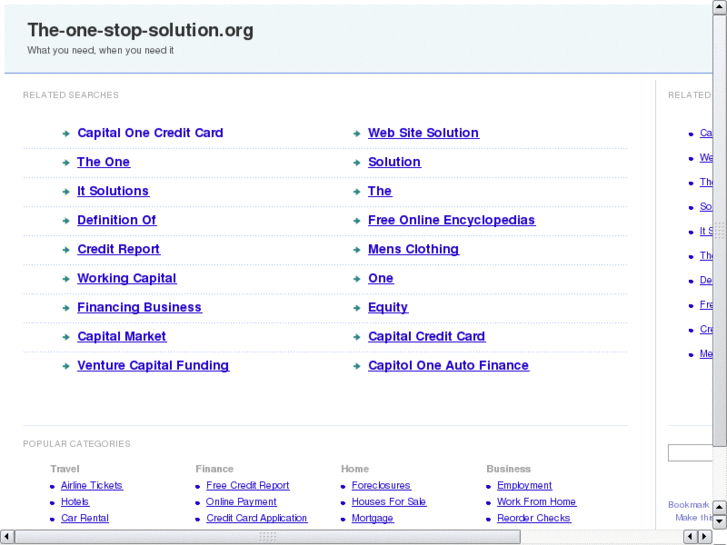
Task: Open The One search link
Action: (x=103, y=162)
